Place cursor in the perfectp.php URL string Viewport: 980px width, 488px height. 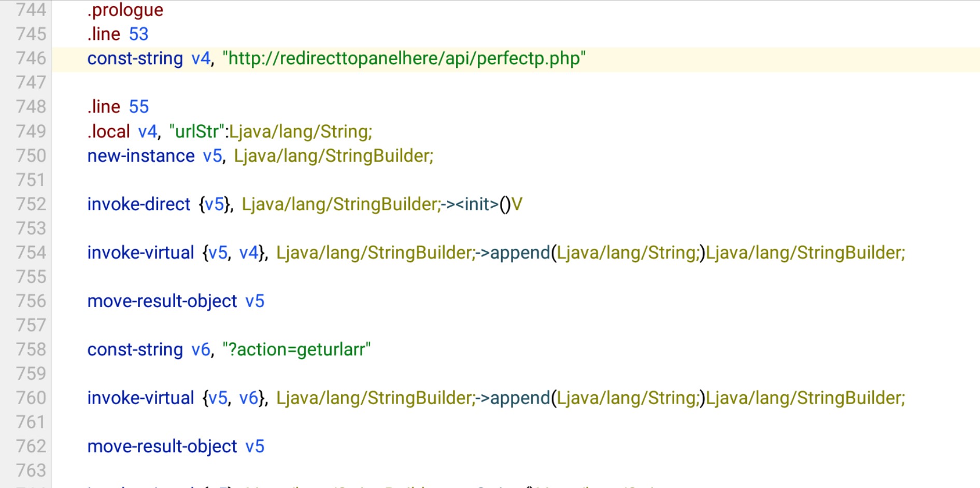tap(404, 59)
